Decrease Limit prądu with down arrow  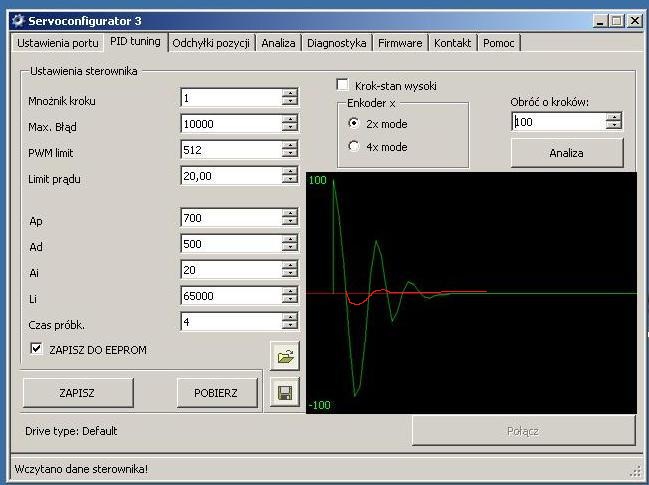coord(290,180)
